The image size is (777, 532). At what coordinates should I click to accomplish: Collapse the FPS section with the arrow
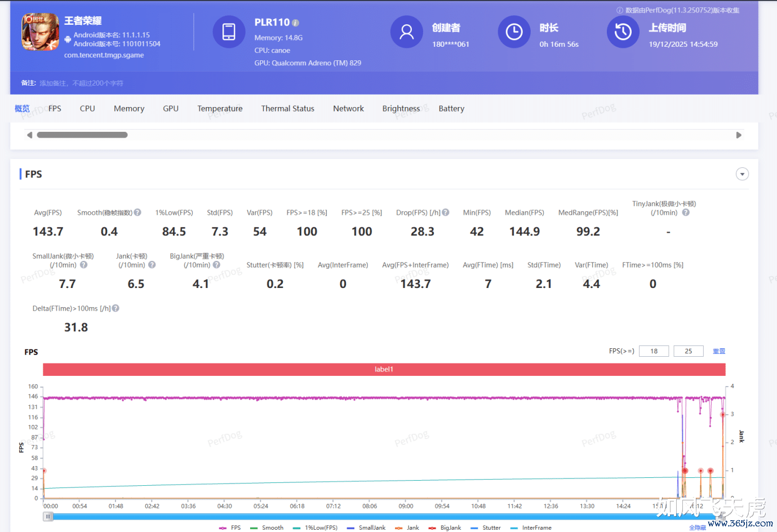click(x=742, y=174)
